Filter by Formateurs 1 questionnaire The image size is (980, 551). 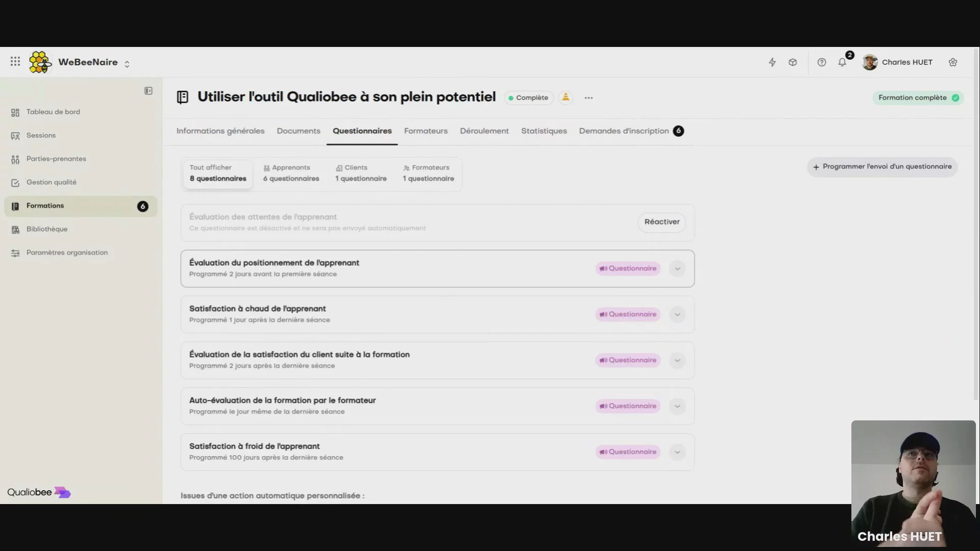[428, 173]
